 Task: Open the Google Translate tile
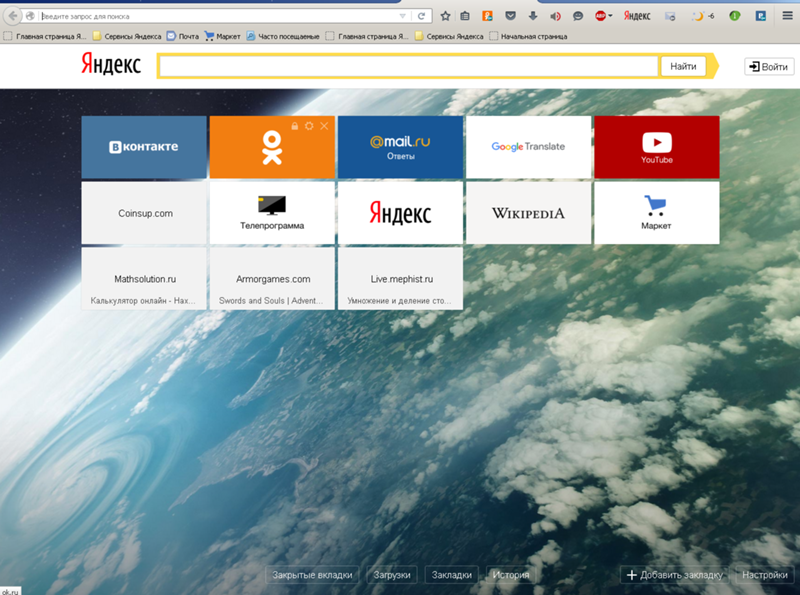point(529,147)
